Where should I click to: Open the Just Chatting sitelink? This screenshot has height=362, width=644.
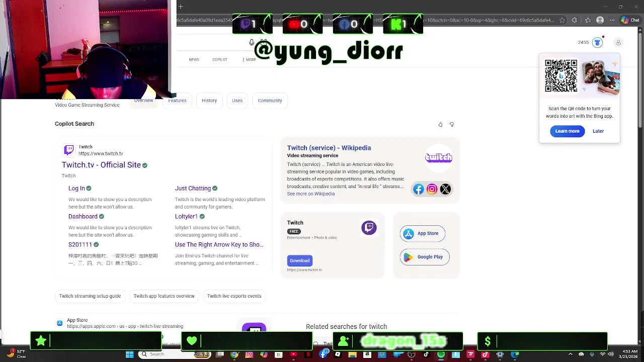(x=193, y=188)
